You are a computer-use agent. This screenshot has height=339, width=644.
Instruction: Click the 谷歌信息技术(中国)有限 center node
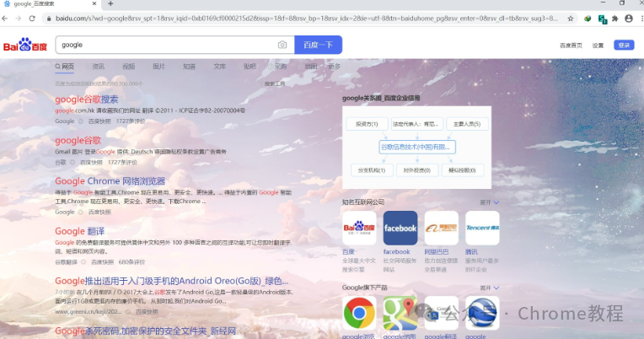417,147
